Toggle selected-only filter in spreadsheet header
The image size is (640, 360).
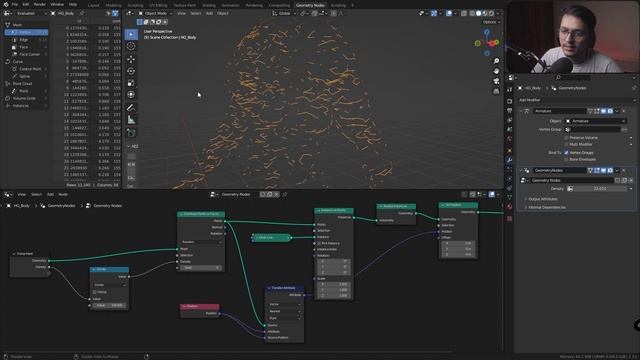(x=109, y=13)
